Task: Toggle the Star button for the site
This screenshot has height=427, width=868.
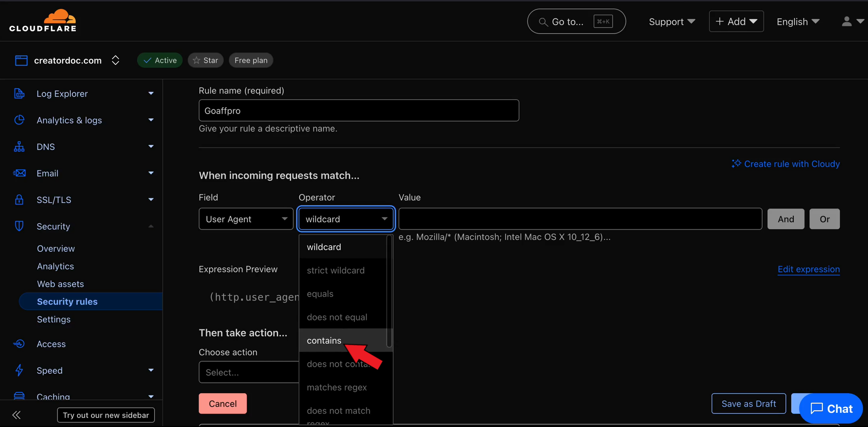Action: pyautogui.click(x=205, y=60)
